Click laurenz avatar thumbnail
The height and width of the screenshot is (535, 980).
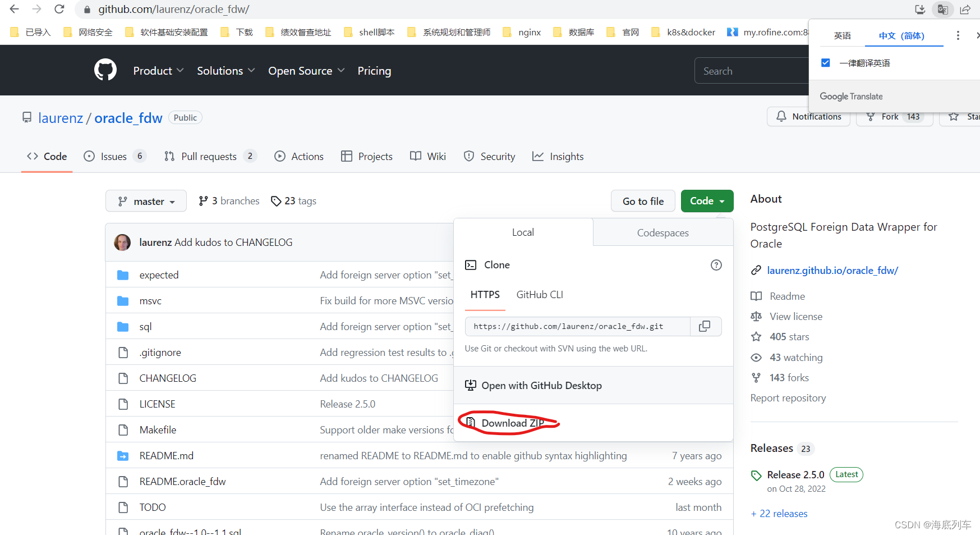tap(122, 243)
